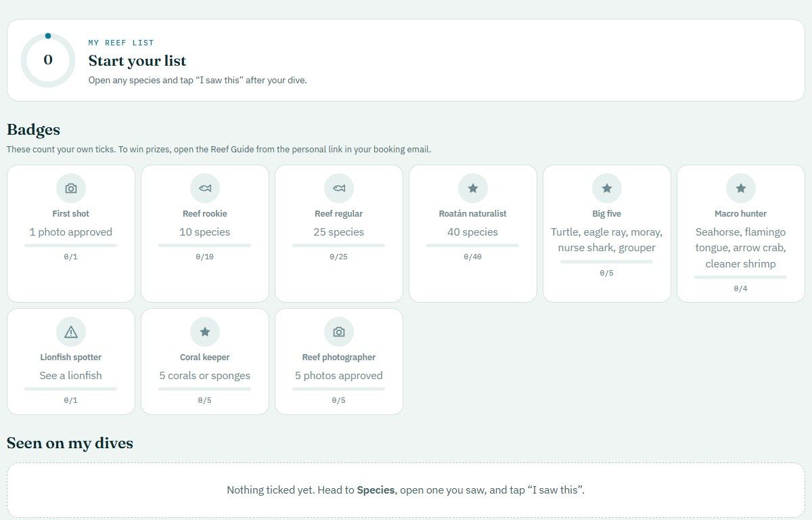Click the Lionfish spotter 0/1 progress bar
Screen dimensions: 812x520
point(71,389)
